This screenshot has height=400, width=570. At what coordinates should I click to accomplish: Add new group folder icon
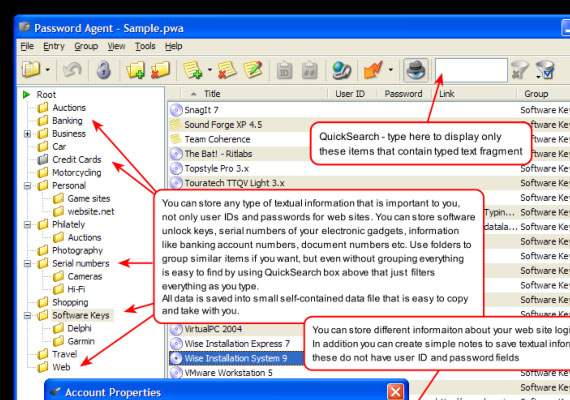tap(136, 70)
